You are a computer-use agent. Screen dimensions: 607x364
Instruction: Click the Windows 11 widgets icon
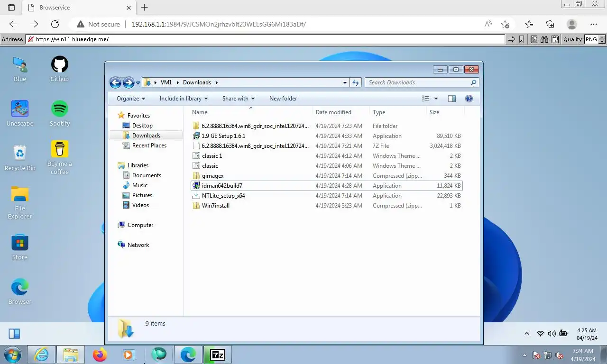pyautogui.click(x=14, y=334)
